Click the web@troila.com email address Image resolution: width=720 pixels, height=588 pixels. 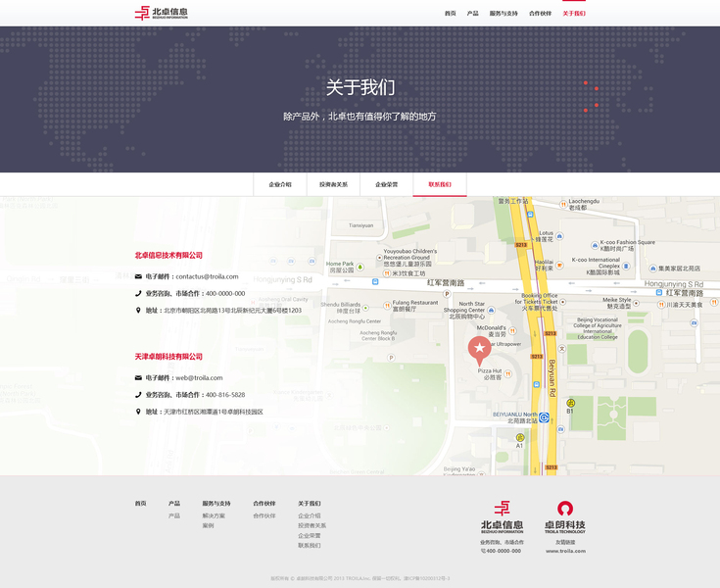(x=199, y=377)
